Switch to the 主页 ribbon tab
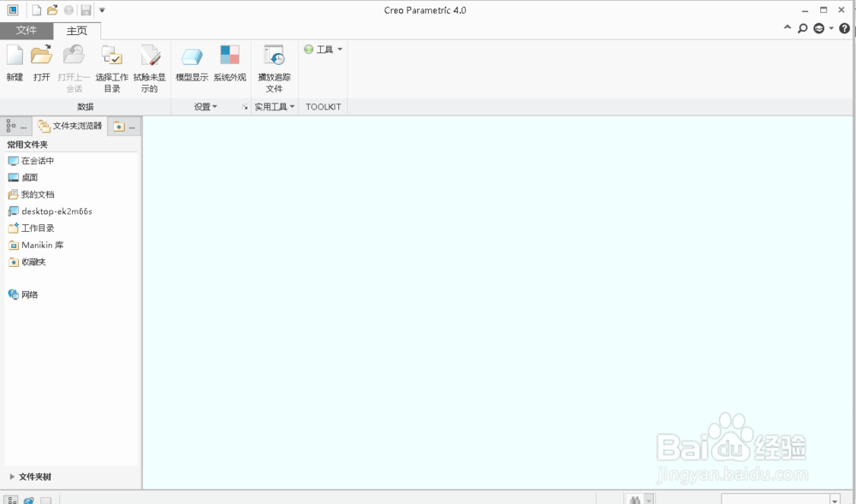856x504 pixels. 77,31
